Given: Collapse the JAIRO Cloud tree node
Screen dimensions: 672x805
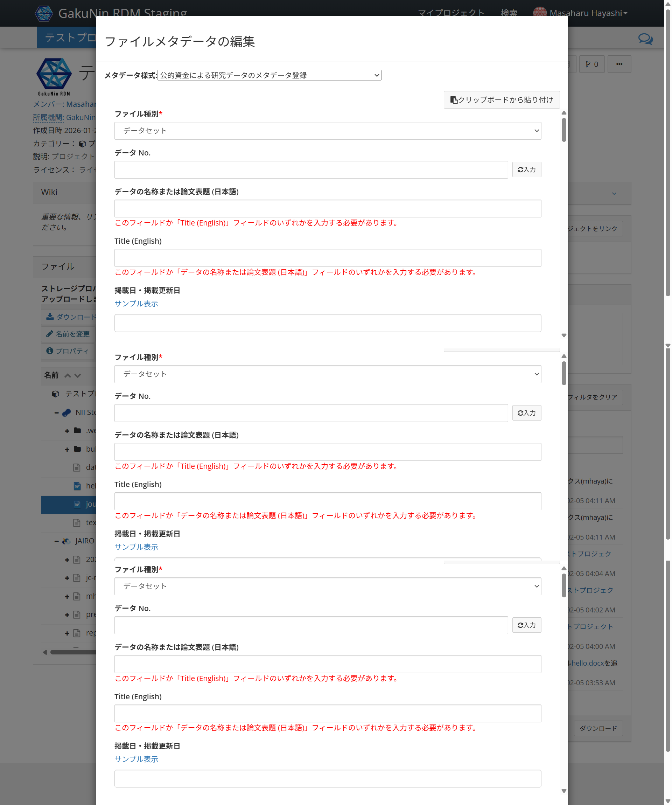Looking at the screenshot, I should 56,541.
